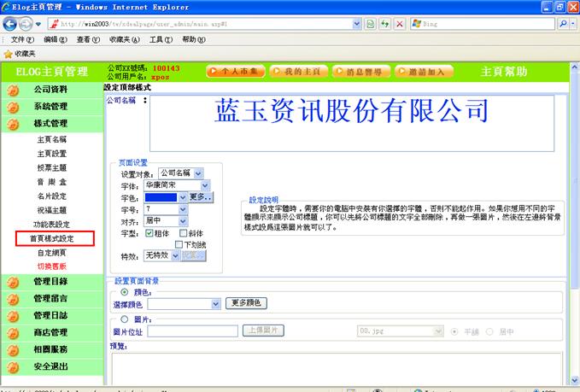Click the 收藏夹 favorites star icon
The height and width of the screenshot is (392, 580).
(8, 53)
